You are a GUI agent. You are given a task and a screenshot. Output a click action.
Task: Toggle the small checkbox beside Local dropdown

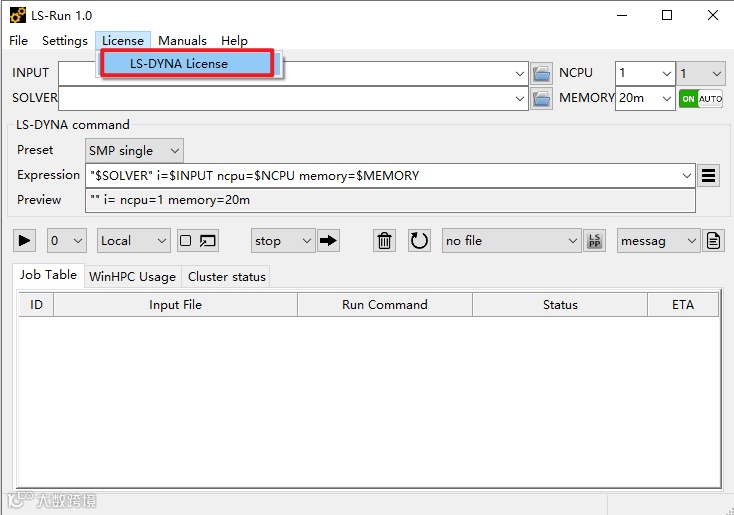185,241
